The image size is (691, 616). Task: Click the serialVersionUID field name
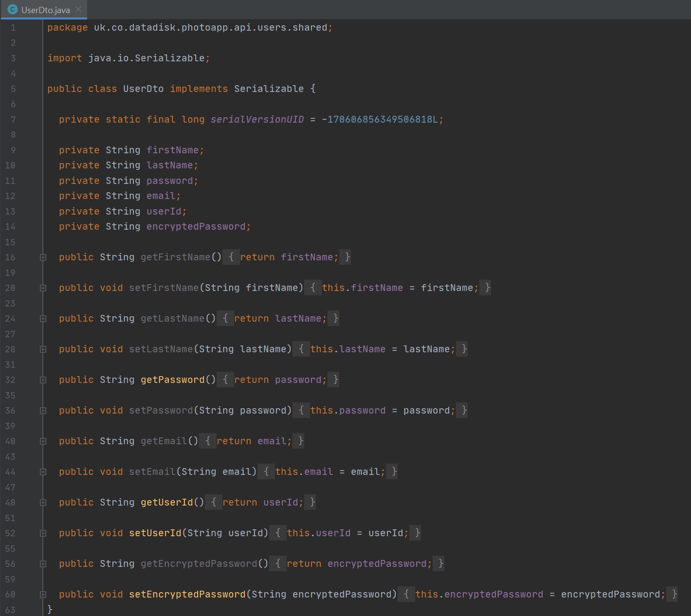tap(257, 120)
